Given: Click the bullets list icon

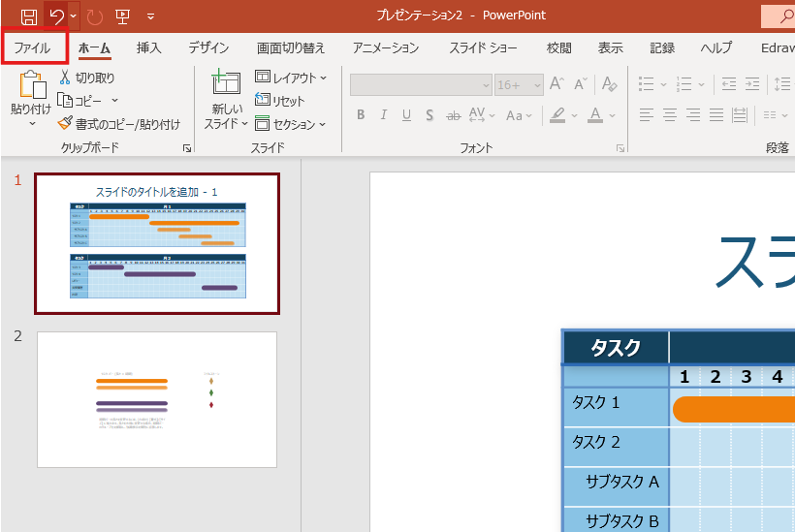Looking at the screenshot, I should click(x=647, y=84).
